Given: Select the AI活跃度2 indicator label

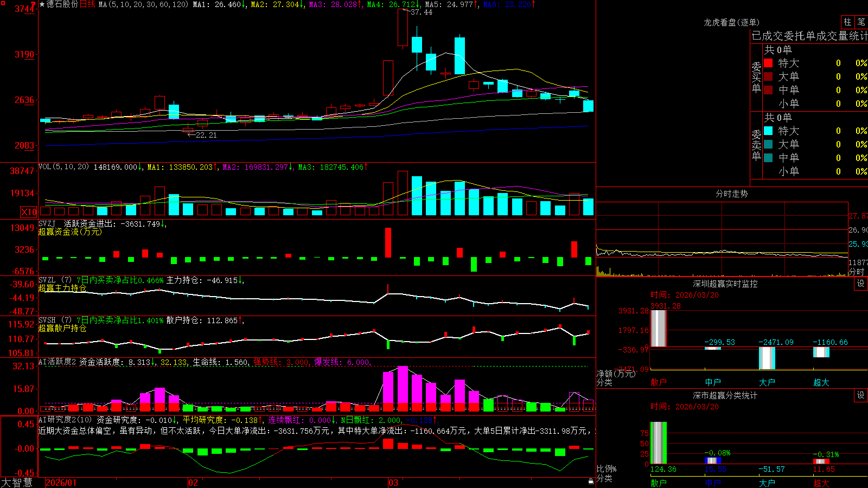Looking at the screenshot, I should pos(58,362).
